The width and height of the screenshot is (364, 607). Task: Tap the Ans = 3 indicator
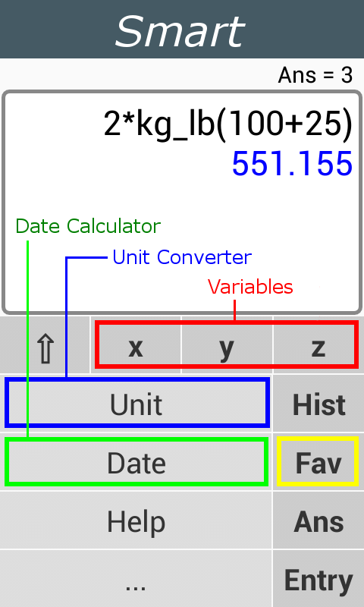tap(315, 75)
